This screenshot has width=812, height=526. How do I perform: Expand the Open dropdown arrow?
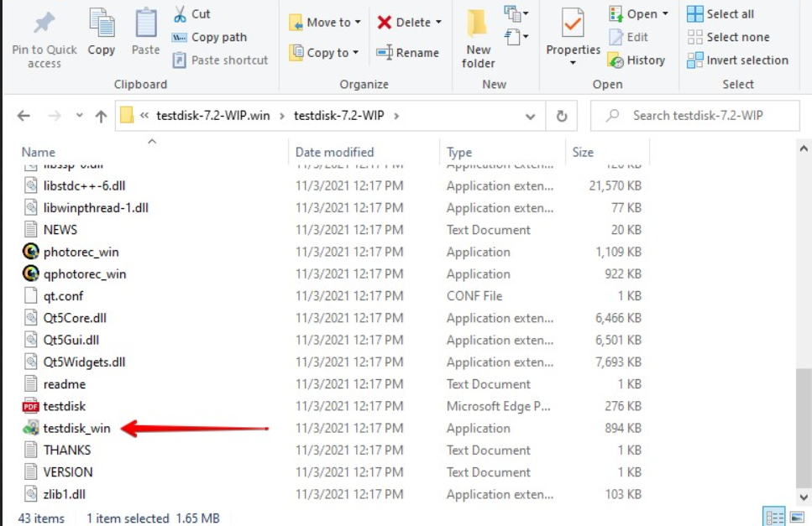pos(665,14)
